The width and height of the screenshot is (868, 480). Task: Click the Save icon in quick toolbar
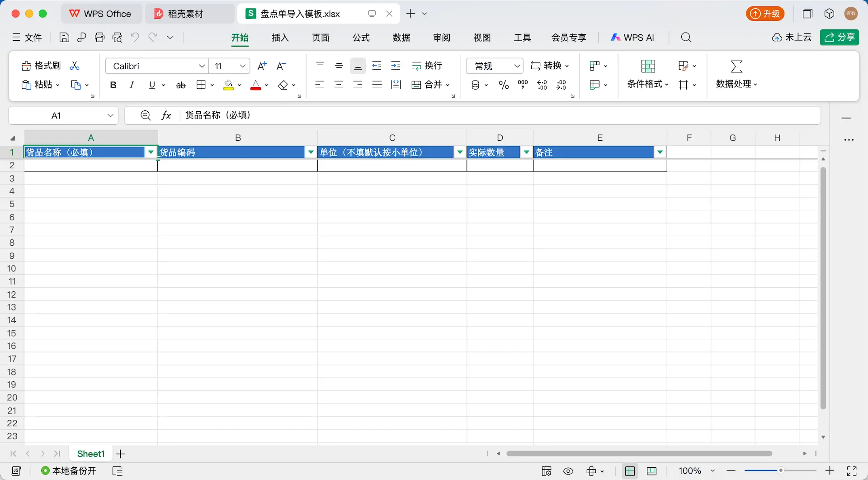click(64, 38)
